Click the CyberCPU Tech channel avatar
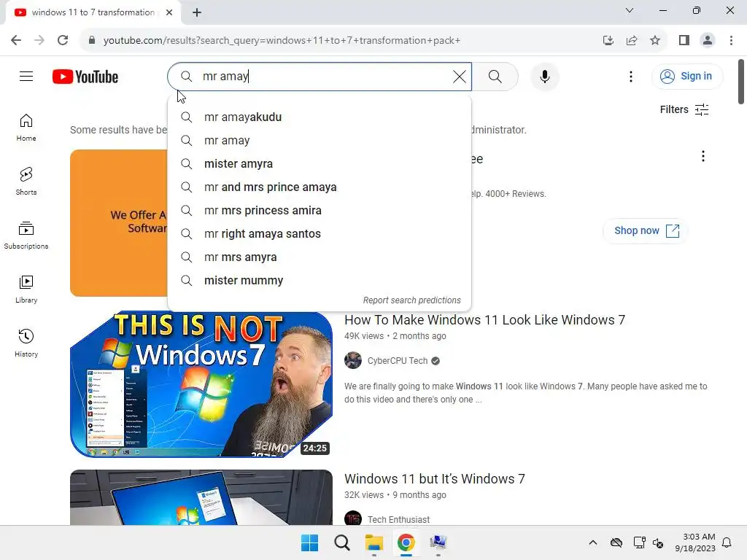 353,360
